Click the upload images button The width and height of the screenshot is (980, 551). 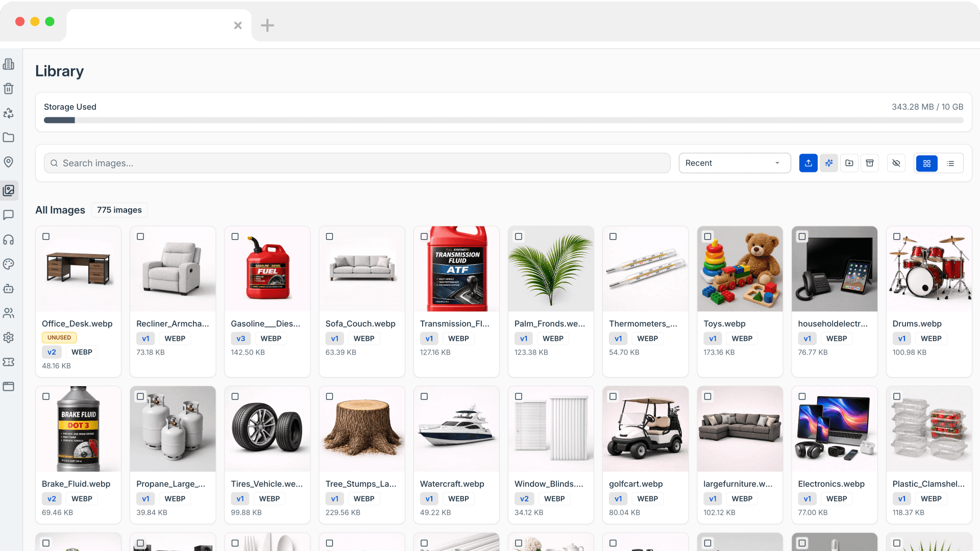coord(808,163)
